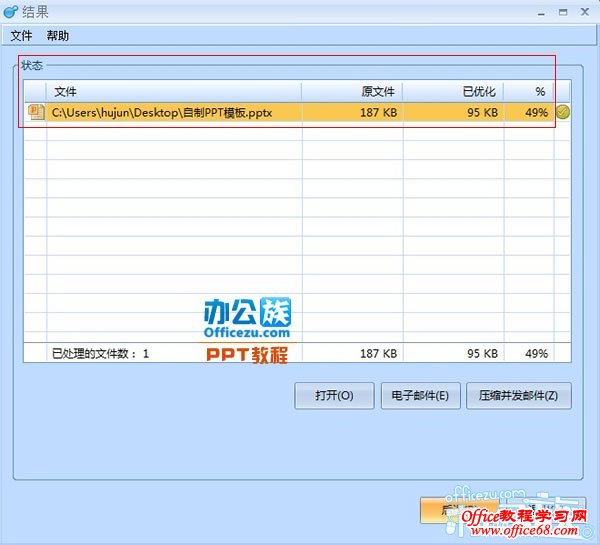The width and height of the screenshot is (600, 545).
Task: Close the 结果 window
Action: tap(585, 12)
